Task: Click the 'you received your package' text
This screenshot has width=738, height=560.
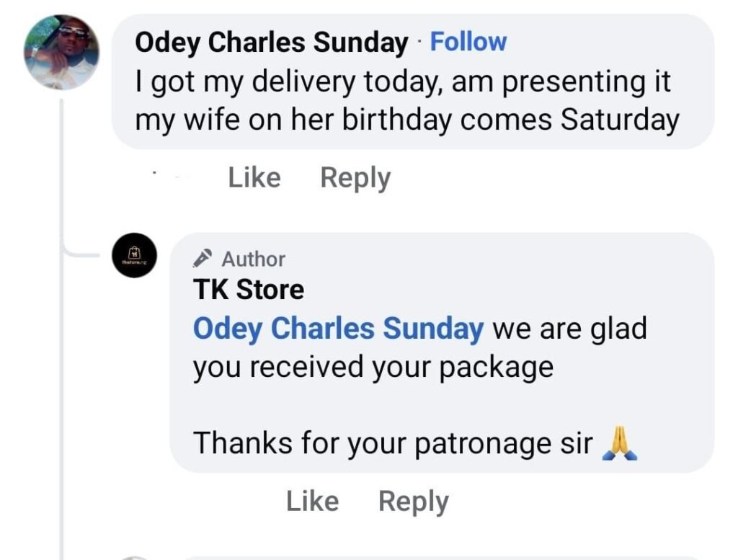Action: coord(373,367)
